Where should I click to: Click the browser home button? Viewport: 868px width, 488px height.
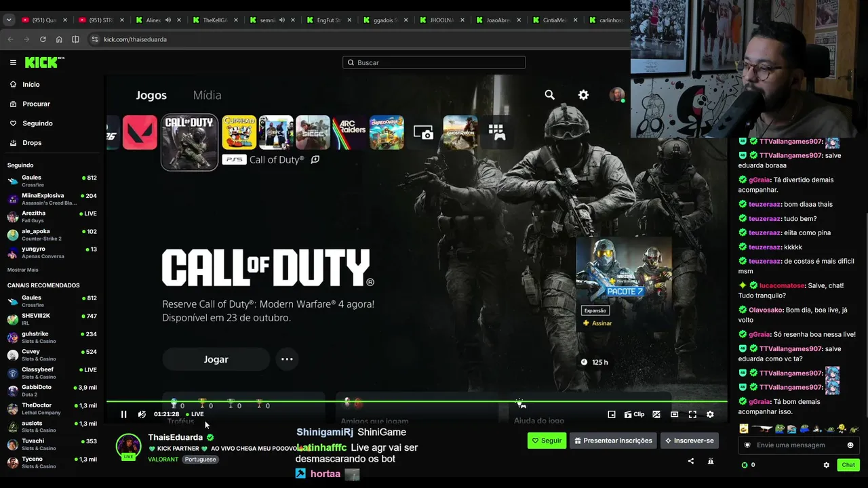click(59, 39)
